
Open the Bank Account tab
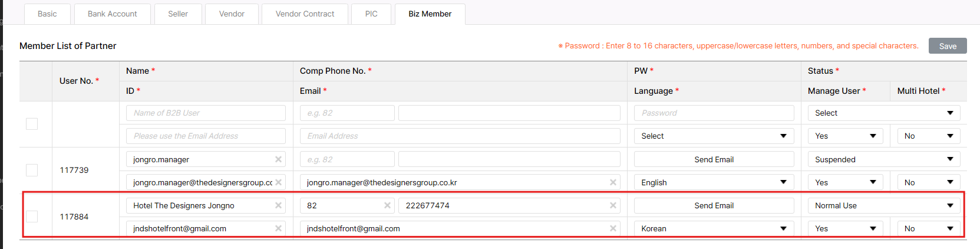(x=112, y=14)
